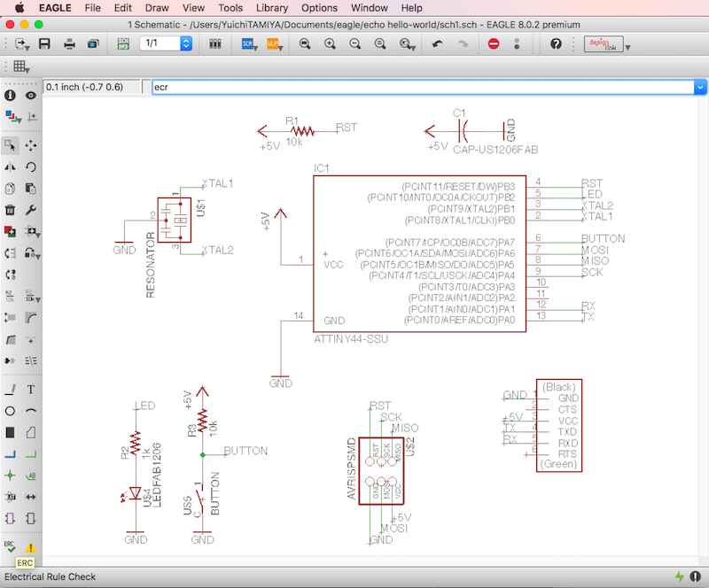
Task: Select the Info tool in left toolbar
Action: (x=10, y=96)
